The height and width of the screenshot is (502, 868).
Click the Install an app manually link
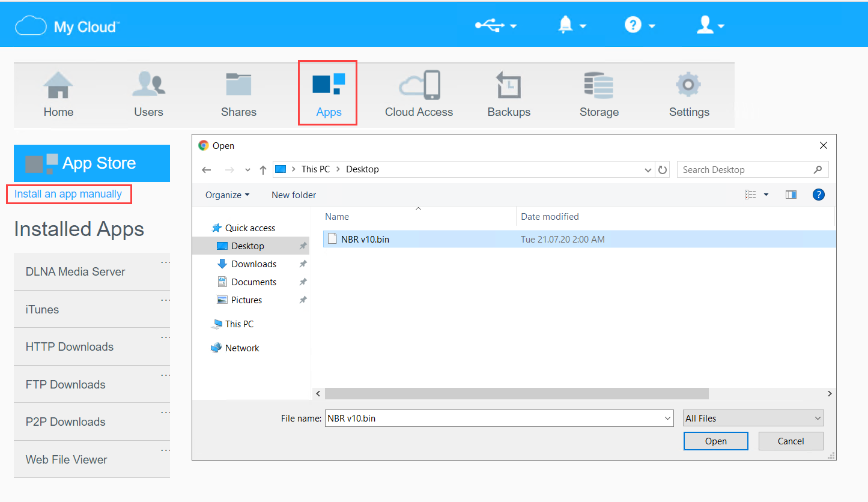click(68, 193)
